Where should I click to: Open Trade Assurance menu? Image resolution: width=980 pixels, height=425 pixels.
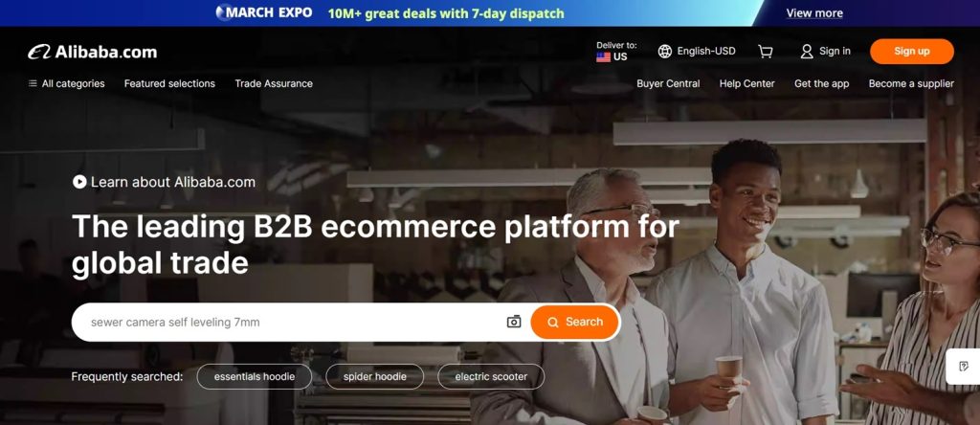pos(274,83)
